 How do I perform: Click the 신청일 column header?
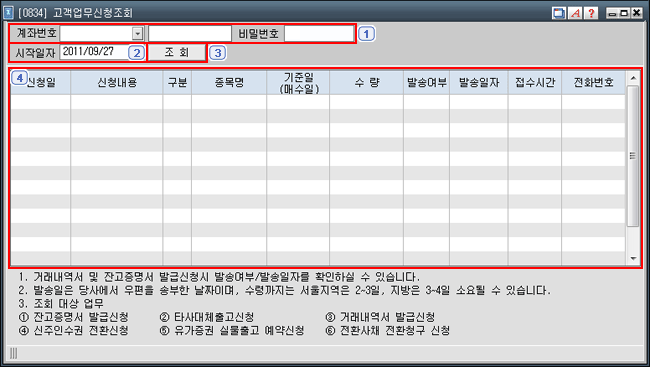[41, 83]
